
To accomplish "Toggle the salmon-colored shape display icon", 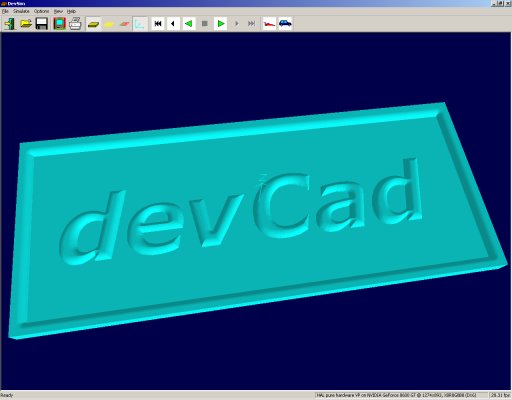I will pyautogui.click(x=125, y=24).
